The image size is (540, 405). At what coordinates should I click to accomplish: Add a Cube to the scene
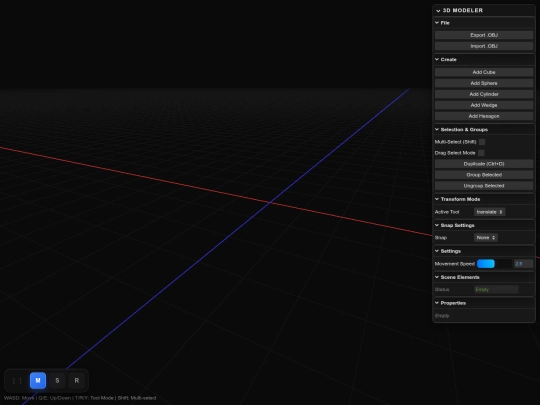point(484,72)
